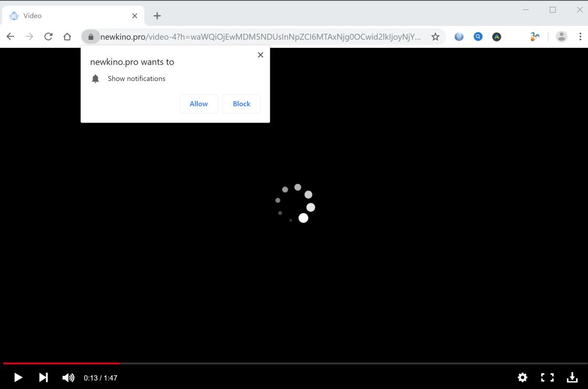Open a new tab with the plus button

click(x=157, y=16)
